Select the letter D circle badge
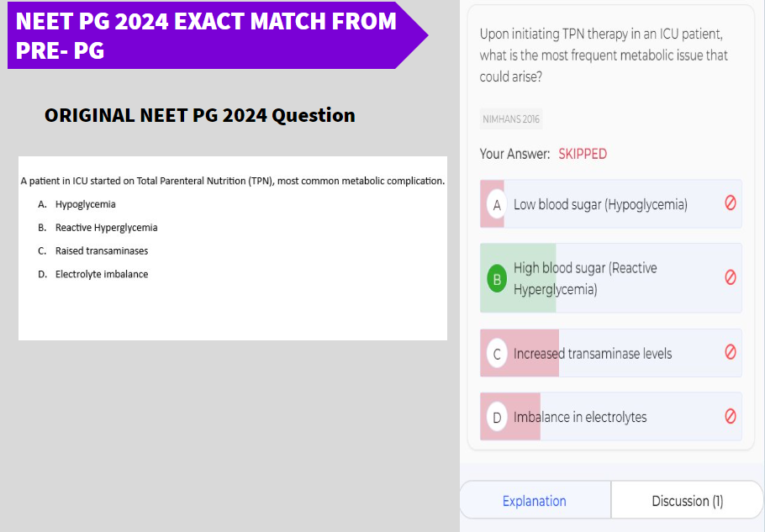This screenshot has width=765, height=532. point(497,418)
